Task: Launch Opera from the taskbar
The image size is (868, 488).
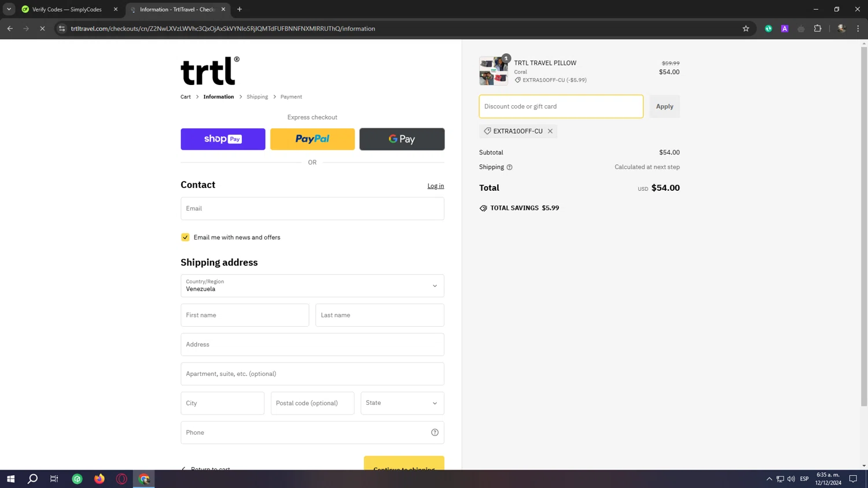Action: point(122,479)
